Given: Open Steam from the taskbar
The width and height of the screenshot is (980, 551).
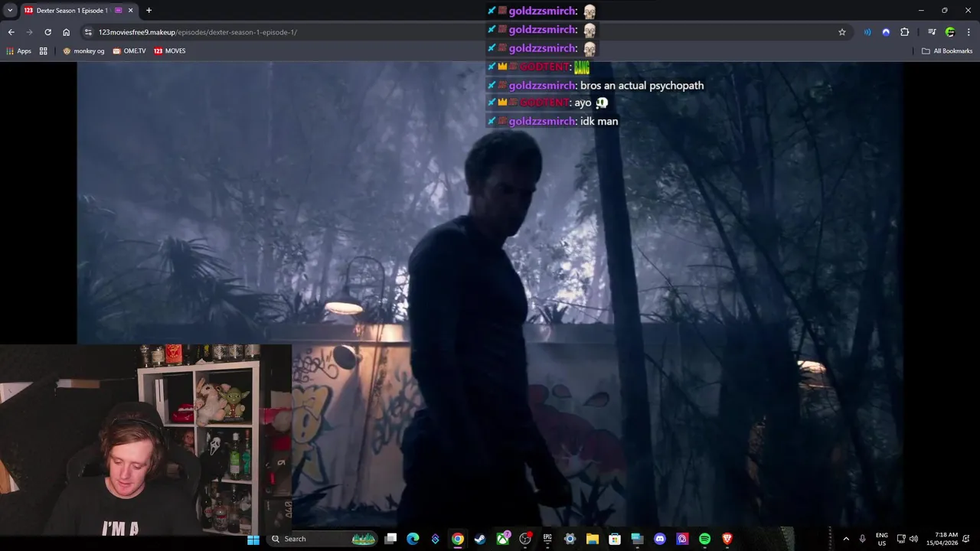Looking at the screenshot, I should [x=480, y=539].
